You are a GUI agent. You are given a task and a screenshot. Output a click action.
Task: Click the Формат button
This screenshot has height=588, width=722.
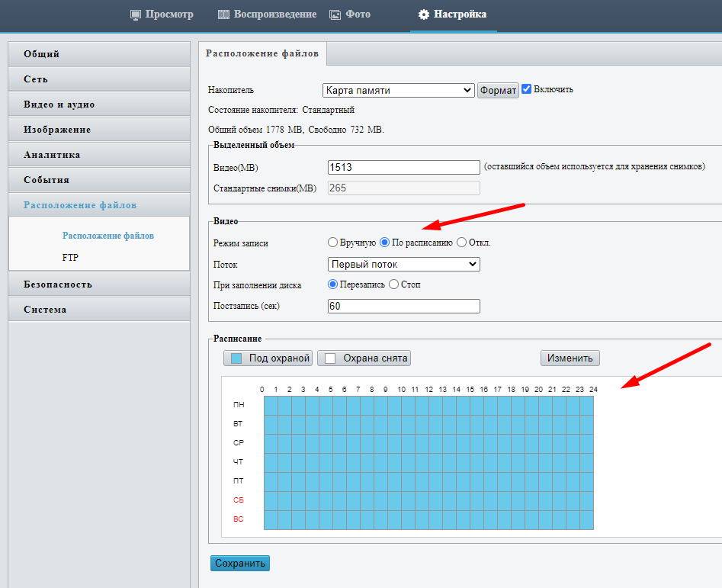(498, 90)
